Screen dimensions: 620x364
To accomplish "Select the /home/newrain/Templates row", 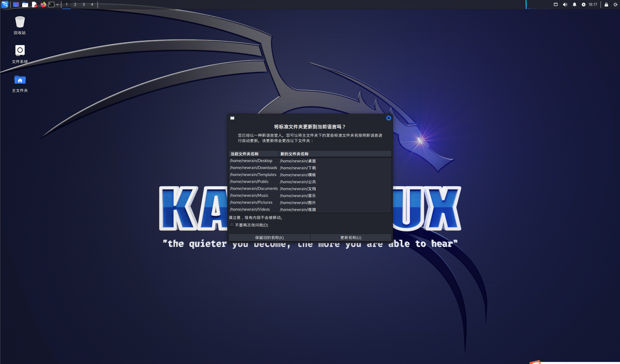I will pos(310,175).
